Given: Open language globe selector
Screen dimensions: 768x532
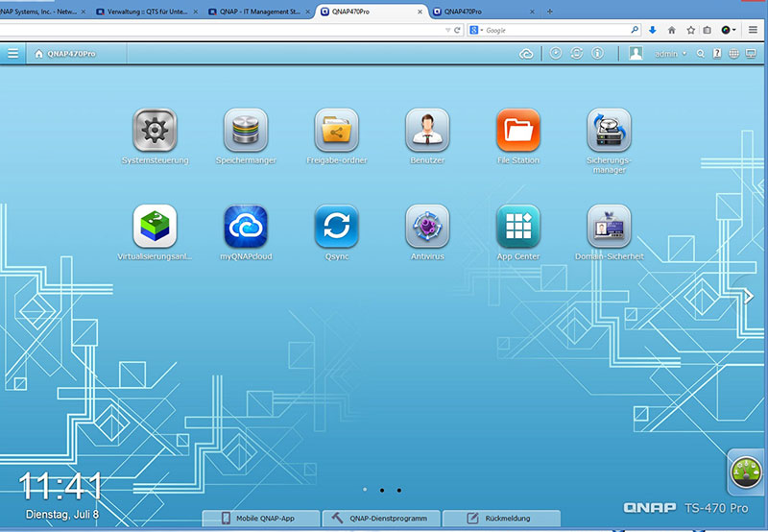Looking at the screenshot, I should coord(733,54).
